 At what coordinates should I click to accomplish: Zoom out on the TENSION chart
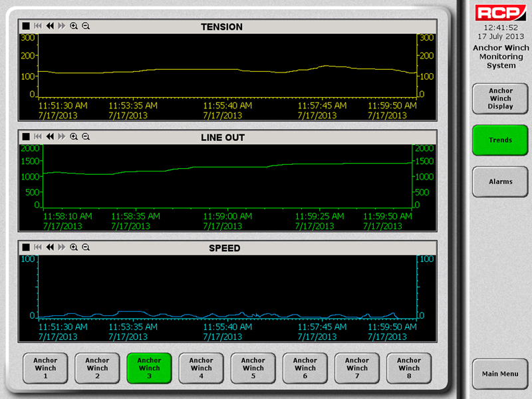click(85, 26)
